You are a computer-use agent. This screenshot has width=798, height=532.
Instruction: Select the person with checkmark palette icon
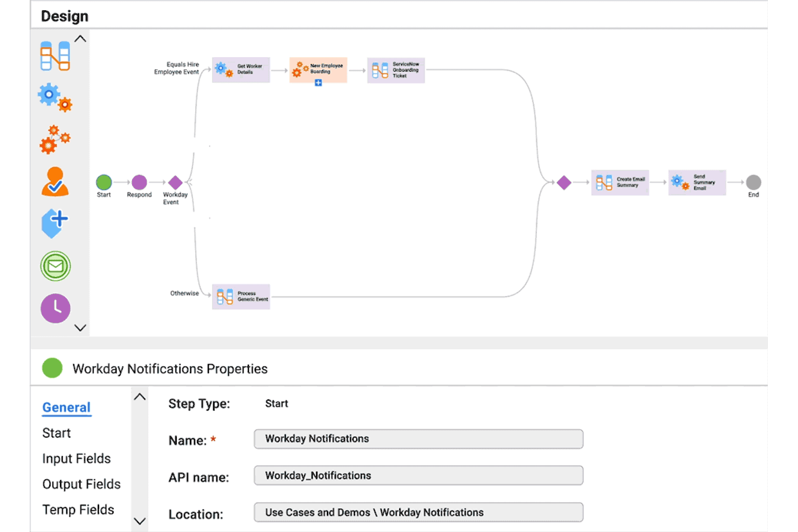pyautogui.click(x=55, y=181)
